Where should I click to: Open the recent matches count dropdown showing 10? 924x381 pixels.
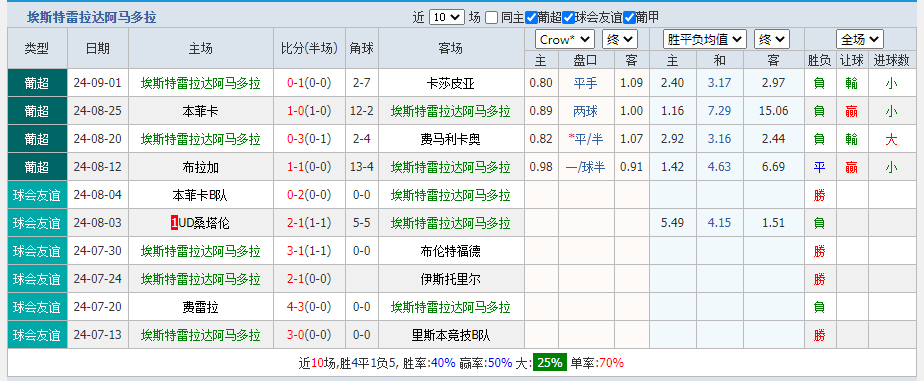[447, 17]
